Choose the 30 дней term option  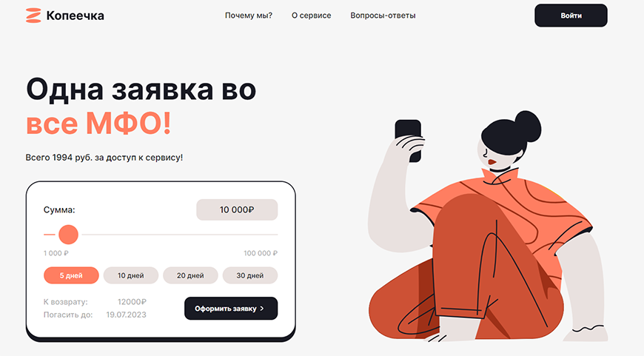coord(249,275)
